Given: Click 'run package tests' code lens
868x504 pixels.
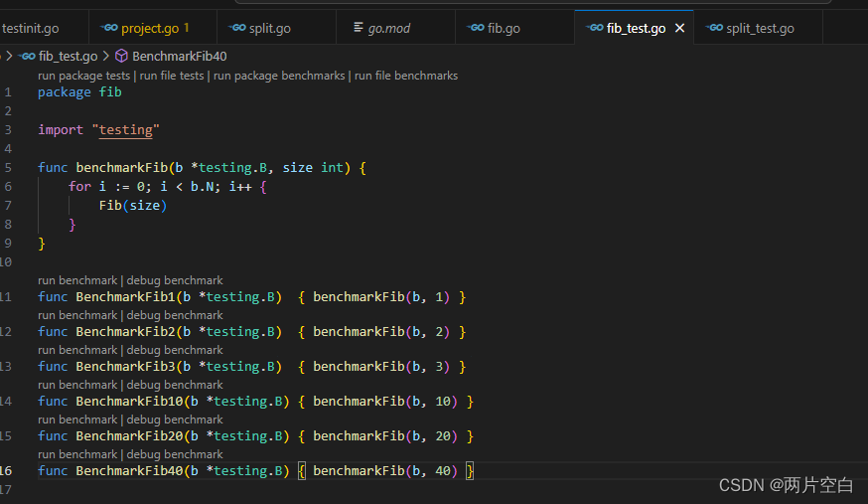Looking at the screenshot, I should tap(83, 76).
